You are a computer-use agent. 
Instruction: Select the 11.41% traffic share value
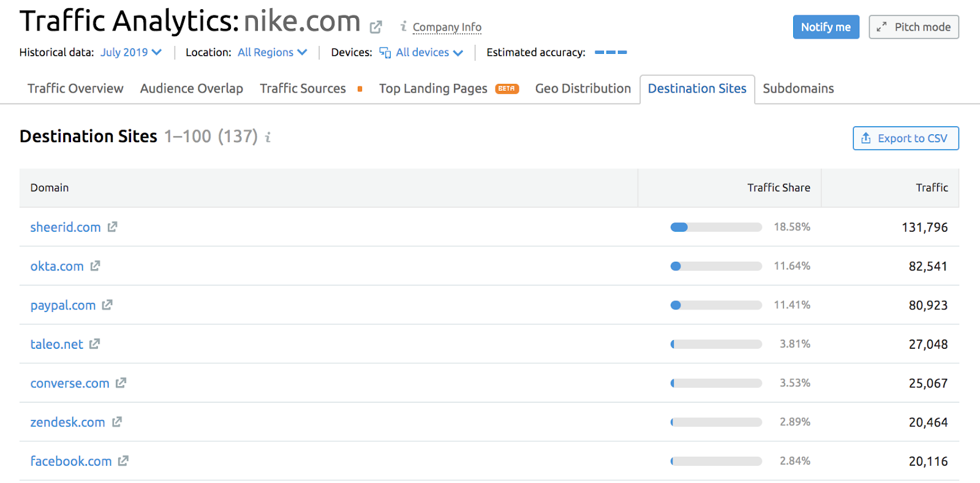[x=792, y=305]
